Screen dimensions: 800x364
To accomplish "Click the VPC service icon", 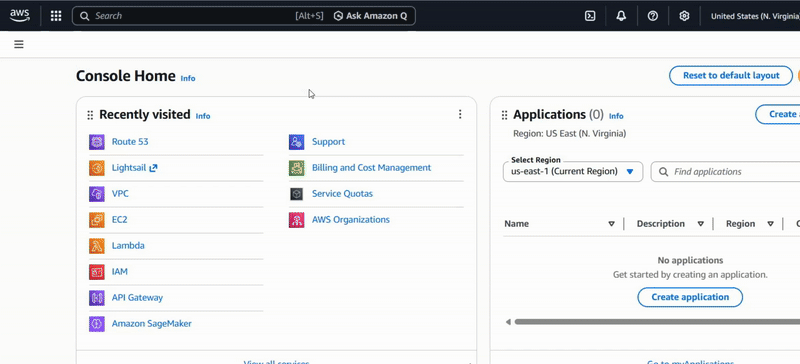I will click(97, 194).
